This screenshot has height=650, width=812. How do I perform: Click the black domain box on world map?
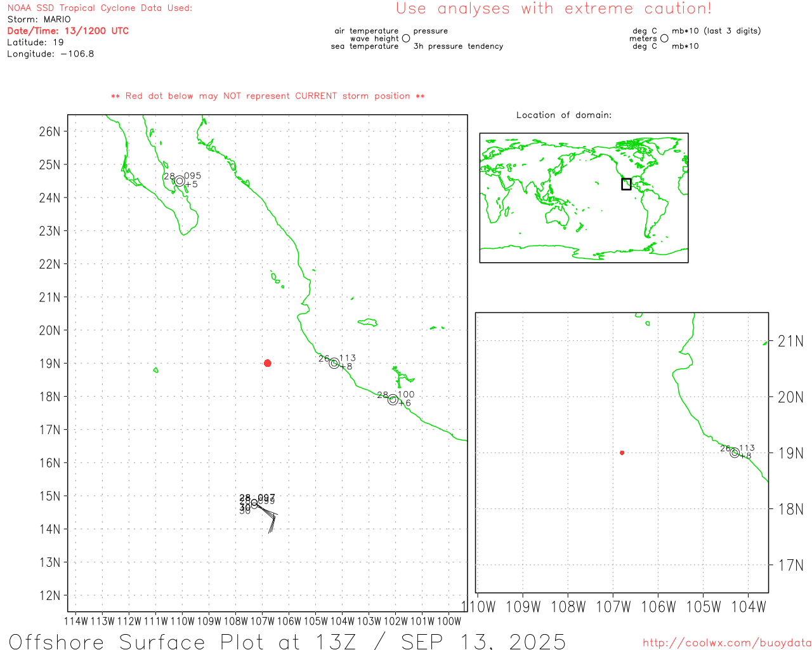626,184
